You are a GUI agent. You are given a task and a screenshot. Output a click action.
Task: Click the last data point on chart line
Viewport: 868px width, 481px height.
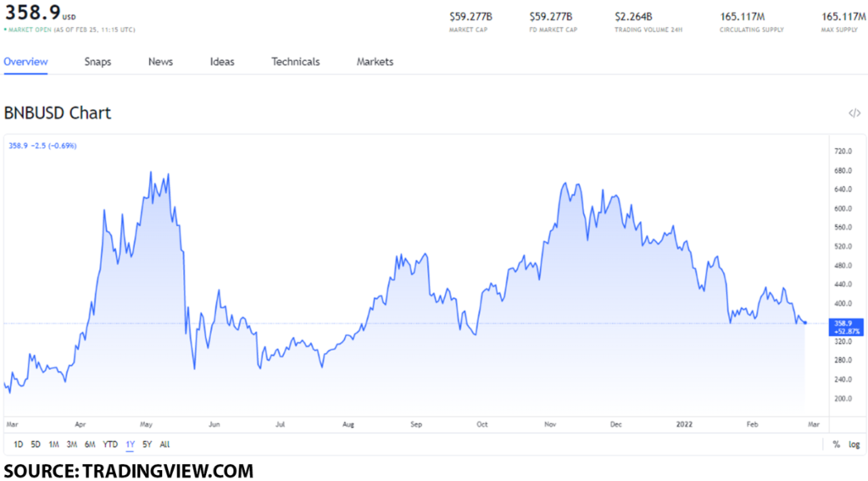805,323
